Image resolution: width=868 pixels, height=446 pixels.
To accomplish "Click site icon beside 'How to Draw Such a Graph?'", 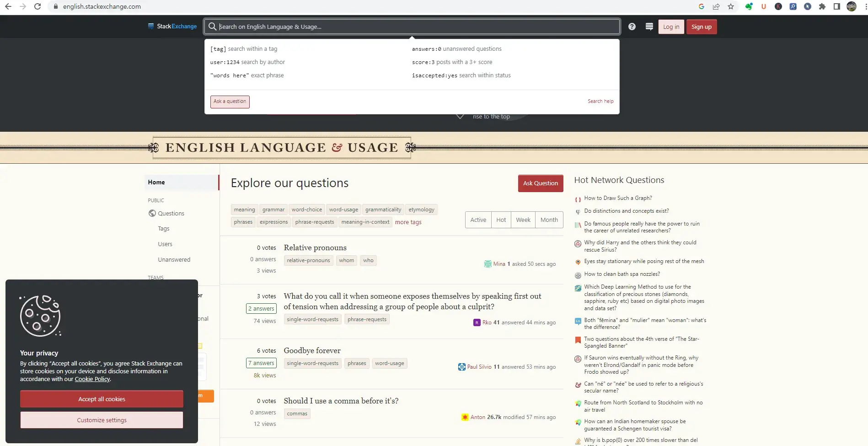I will [x=578, y=199].
